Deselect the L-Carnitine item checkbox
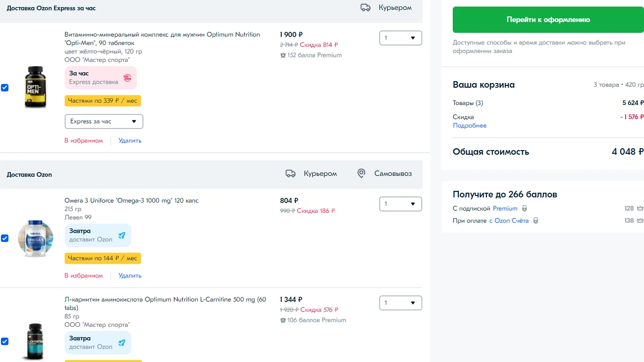The width and height of the screenshot is (644, 362). [5, 341]
